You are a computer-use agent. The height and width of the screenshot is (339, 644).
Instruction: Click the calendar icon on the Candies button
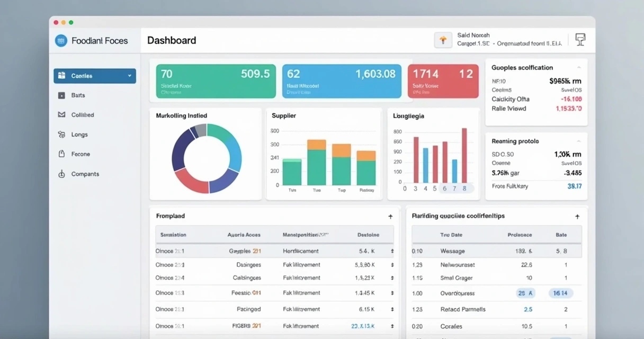(x=62, y=76)
